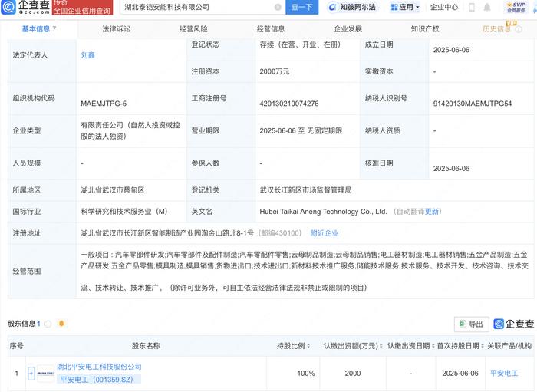Select registration number 420130210074276
The image size is (537, 392).
pos(289,104)
